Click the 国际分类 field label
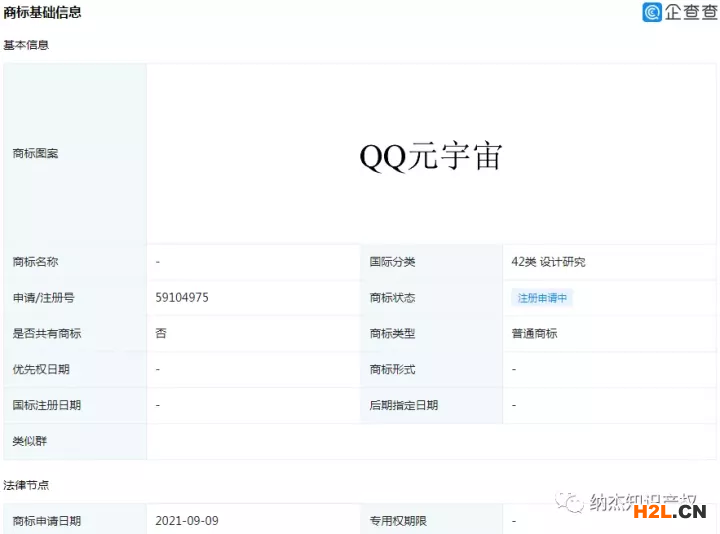The image size is (720, 534). 392,262
